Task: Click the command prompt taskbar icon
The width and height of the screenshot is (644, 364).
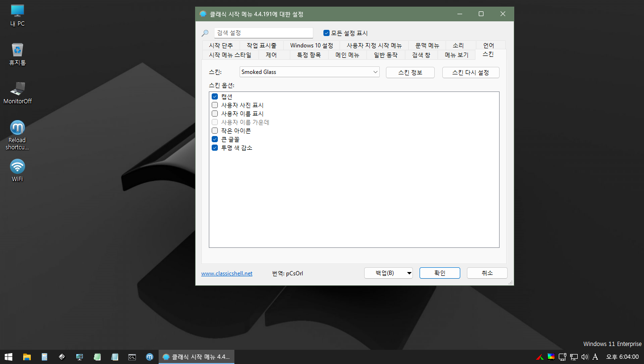Action: coord(133,357)
